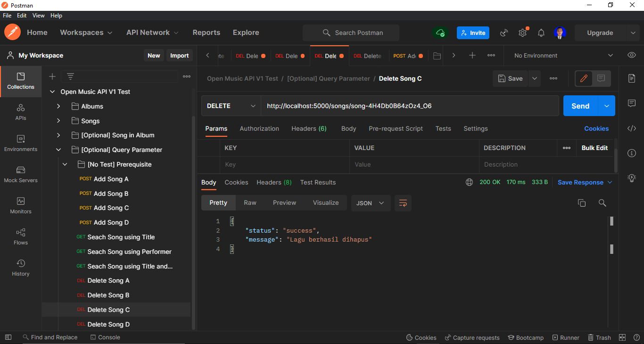The width and height of the screenshot is (644, 344).
Task: Search the response with magnifier icon
Action: click(602, 203)
